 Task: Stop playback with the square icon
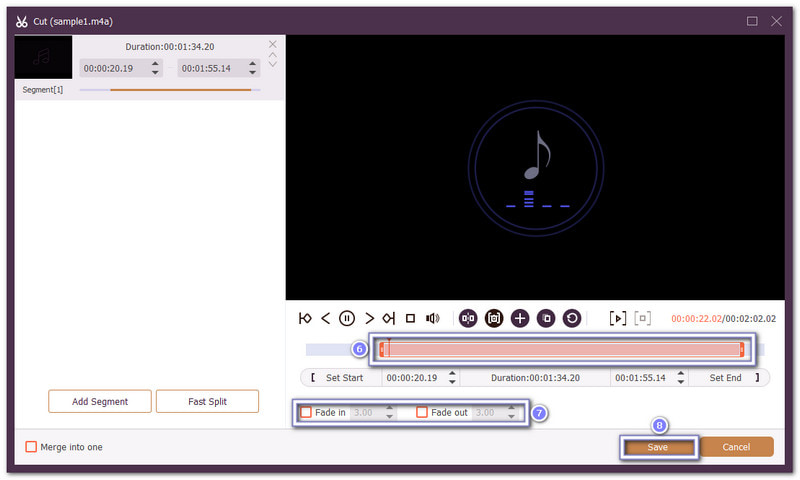tap(410, 318)
